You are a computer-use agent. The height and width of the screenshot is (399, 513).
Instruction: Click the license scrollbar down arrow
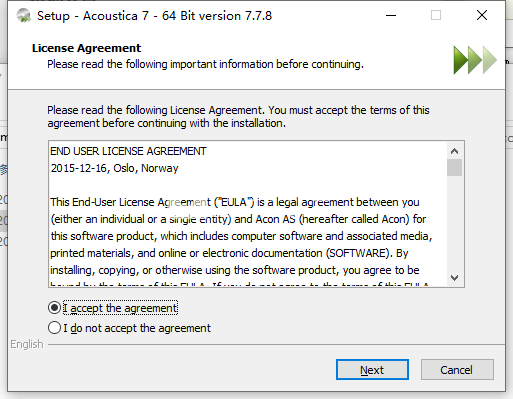tap(454, 277)
